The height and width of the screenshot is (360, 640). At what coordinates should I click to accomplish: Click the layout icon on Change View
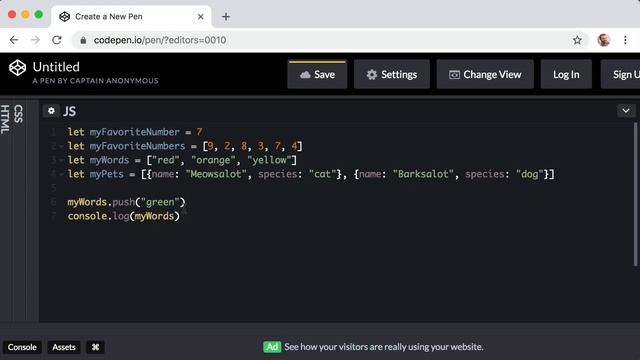454,75
